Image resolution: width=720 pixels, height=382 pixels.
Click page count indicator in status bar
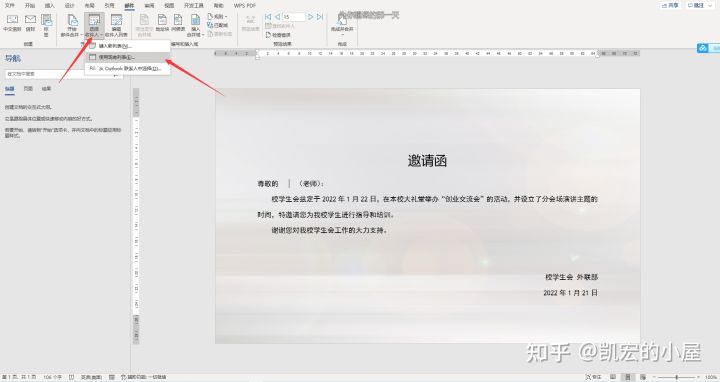19,377
